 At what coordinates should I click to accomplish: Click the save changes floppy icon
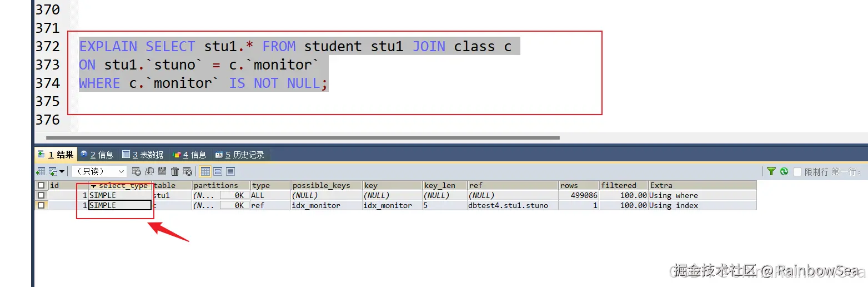(x=162, y=171)
